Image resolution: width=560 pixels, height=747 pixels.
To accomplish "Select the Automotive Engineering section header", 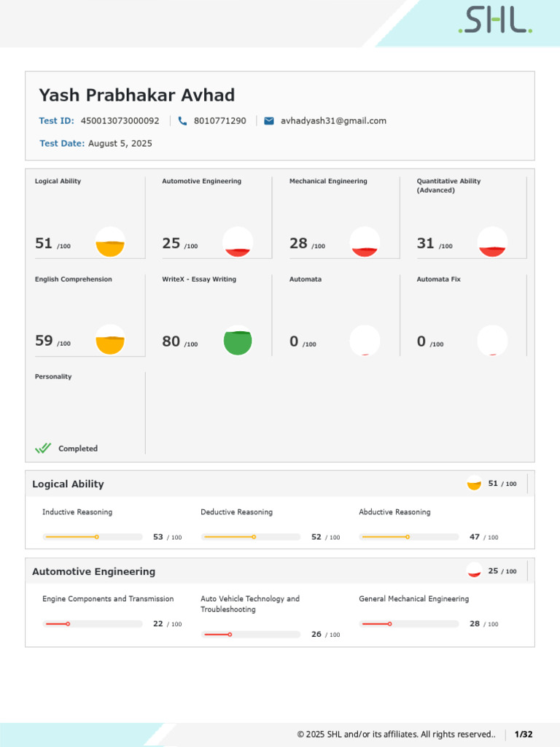I will coord(94,572).
